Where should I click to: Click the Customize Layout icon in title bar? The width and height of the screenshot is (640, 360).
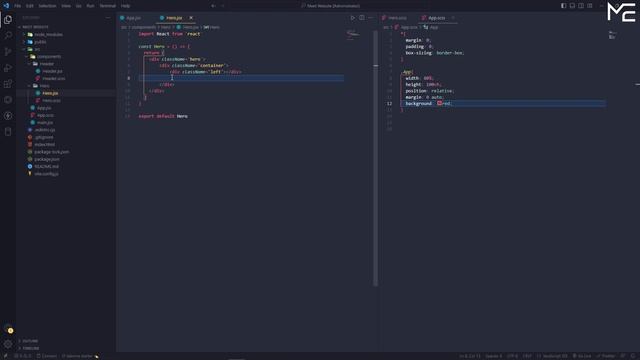tap(590, 6)
